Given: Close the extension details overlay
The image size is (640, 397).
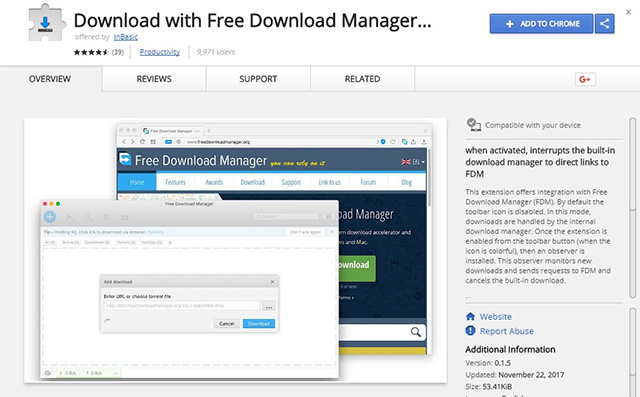Looking at the screenshot, I should (628, 12).
